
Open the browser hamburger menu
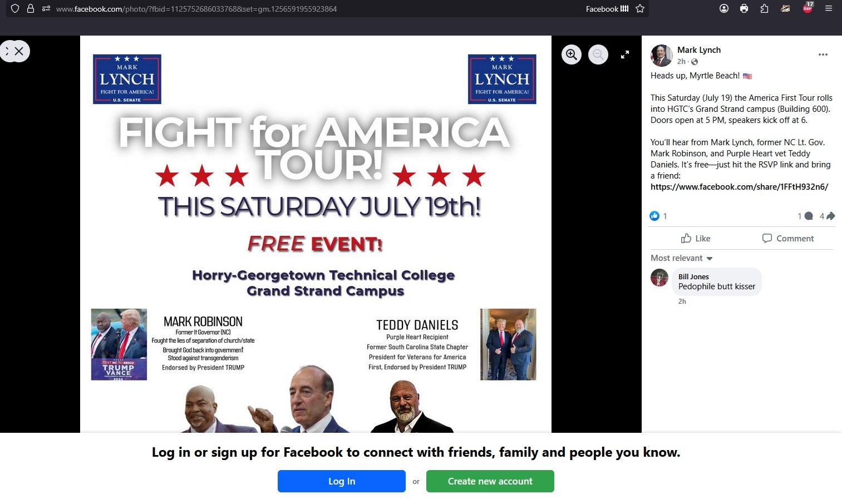[829, 8]
